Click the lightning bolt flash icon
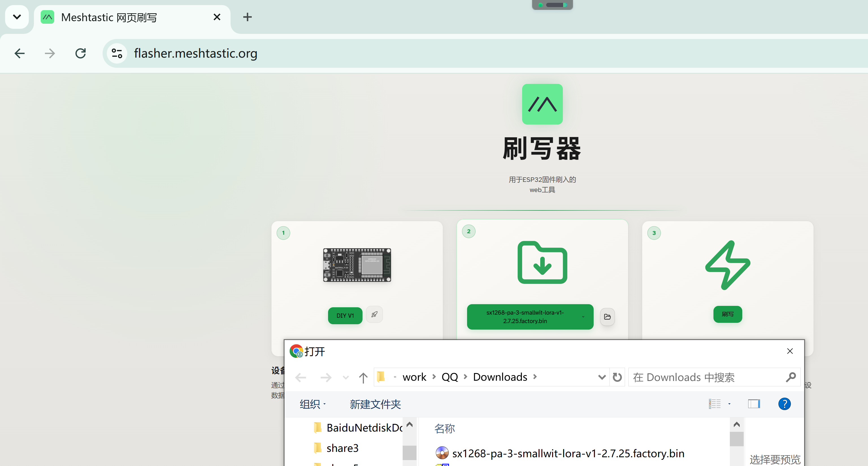868x466 pixels. tap(728, 265)
